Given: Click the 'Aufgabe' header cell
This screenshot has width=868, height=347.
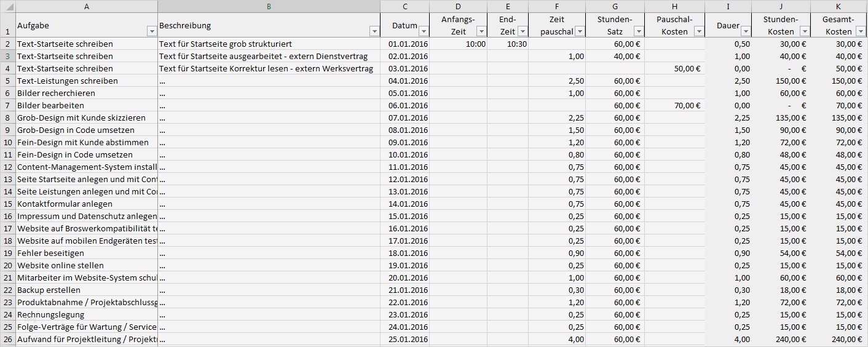Looking at the screenshot, I should pos(87,25).
